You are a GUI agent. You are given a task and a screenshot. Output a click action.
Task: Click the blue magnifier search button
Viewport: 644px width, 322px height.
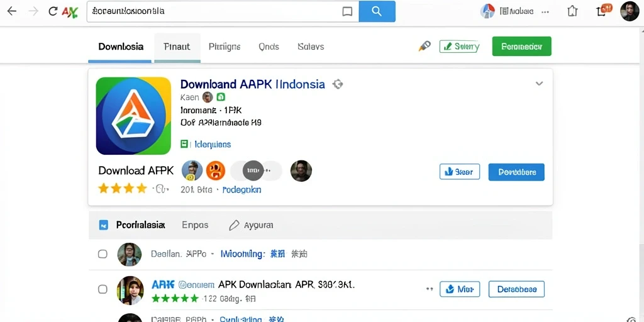coord(377,11)
